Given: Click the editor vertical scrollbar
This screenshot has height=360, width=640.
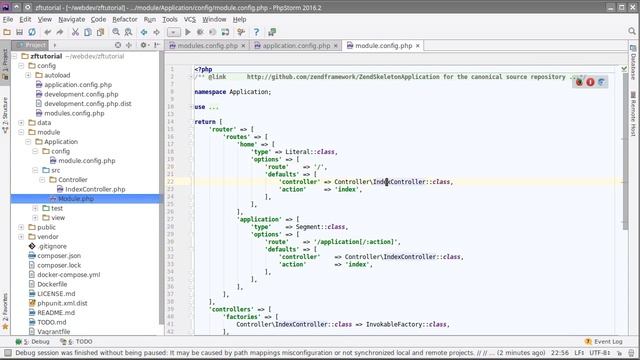Looking at the screenshot, I should pyautogui.click(x=625, y=151).
